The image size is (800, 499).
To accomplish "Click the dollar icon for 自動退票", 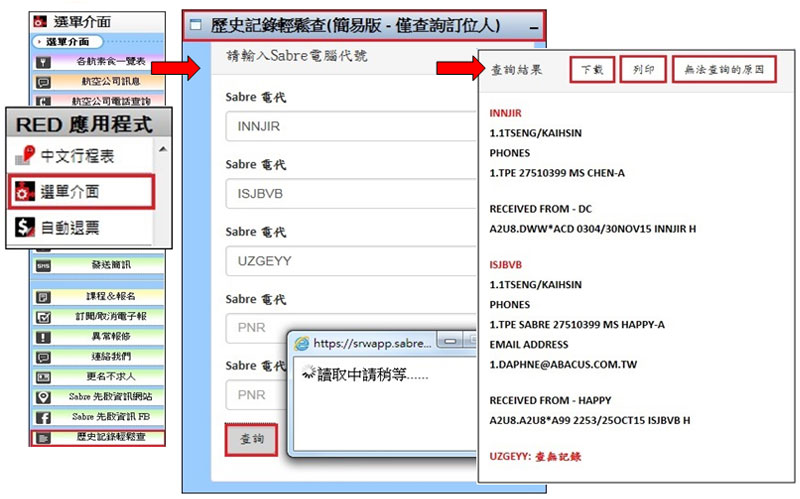I will point(24,228).
